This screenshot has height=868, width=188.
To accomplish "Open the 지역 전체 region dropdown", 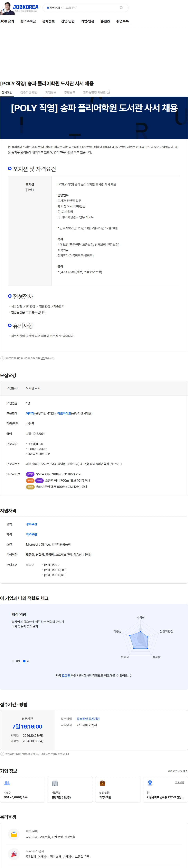I will click(55, 8).
